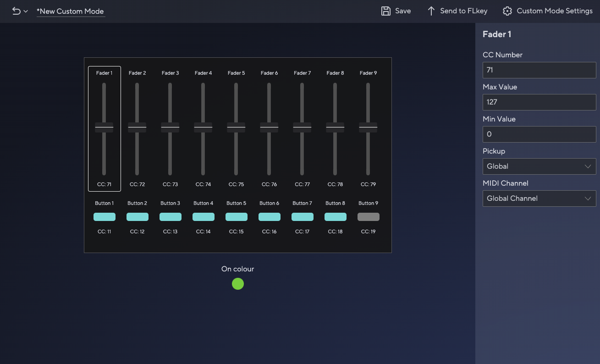Select Button 4 pad

204,217
